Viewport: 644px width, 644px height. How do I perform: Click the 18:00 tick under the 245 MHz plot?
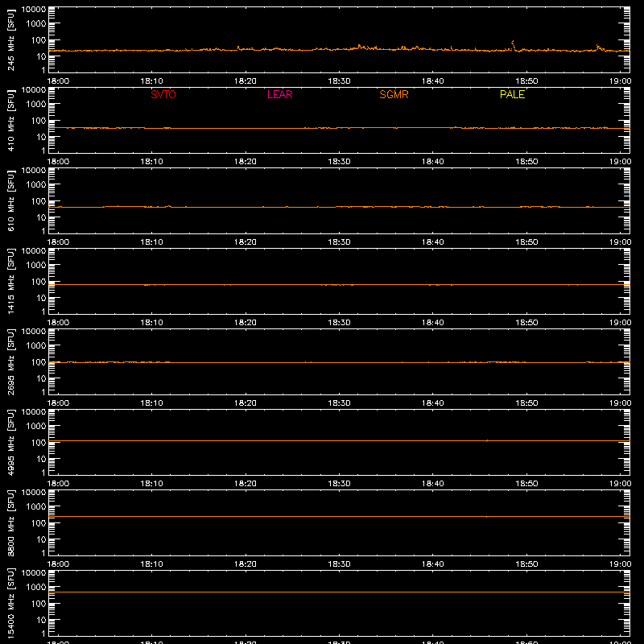(x=58, y=81)
